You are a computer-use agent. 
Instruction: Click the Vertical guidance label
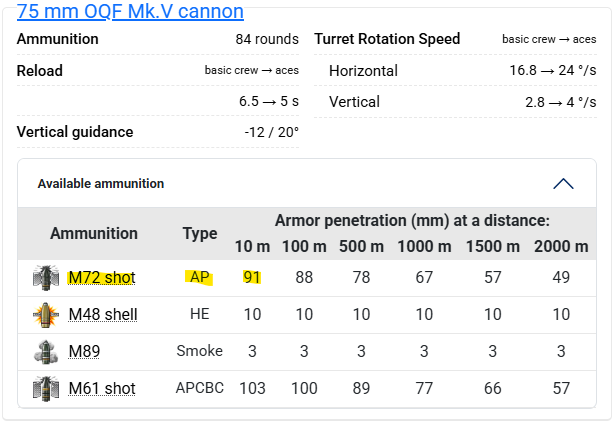(x=75, y=132)
